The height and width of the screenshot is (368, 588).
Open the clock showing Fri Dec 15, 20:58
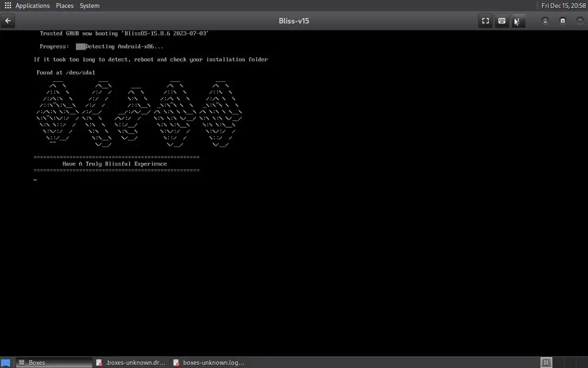point(564,6)
